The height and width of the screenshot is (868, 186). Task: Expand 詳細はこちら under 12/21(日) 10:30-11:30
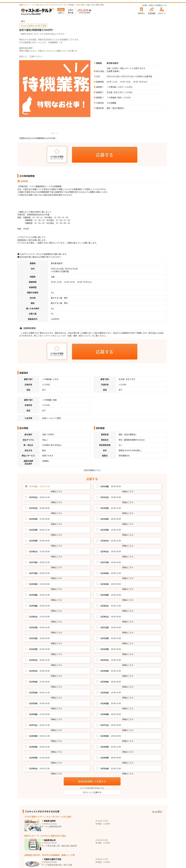click(x=56, y=632)
